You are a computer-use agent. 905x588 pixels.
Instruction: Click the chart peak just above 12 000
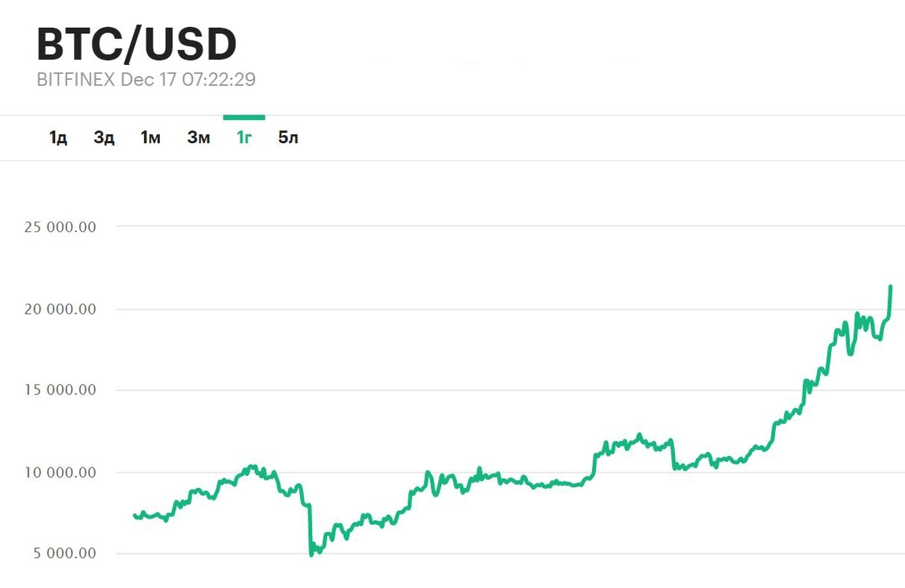click(640, 435)
